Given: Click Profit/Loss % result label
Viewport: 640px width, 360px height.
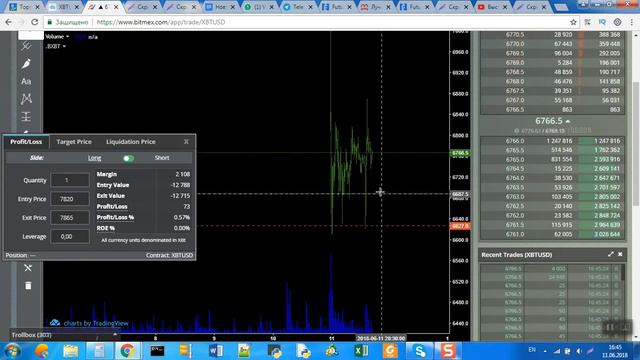Looking at the screenshot, I should click(x=115, y=217).
